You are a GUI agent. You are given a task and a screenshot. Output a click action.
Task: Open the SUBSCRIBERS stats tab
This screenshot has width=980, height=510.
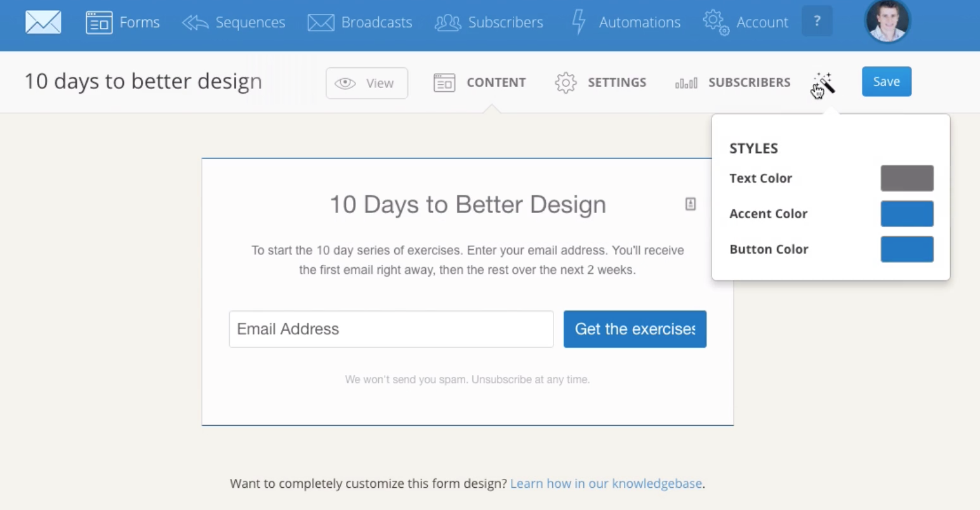point(733,82)
